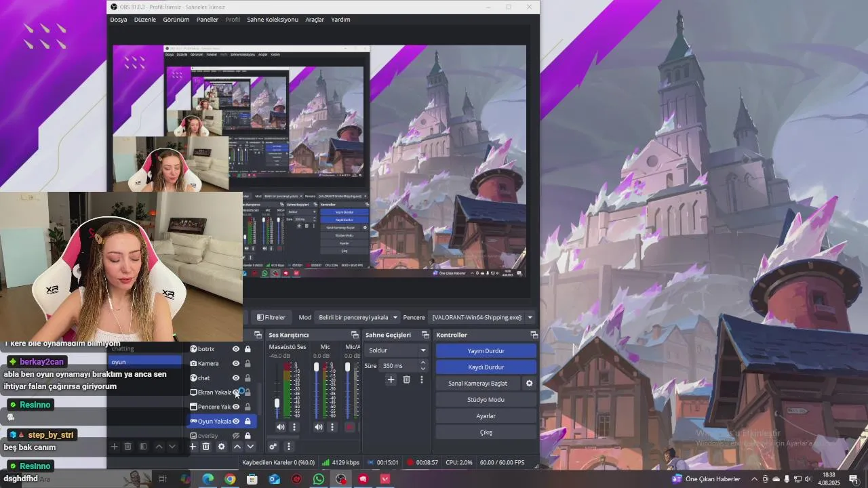Screen dimensions: 868x488
Task: Open WhatsApp from the taskbar
Action: 319,479
